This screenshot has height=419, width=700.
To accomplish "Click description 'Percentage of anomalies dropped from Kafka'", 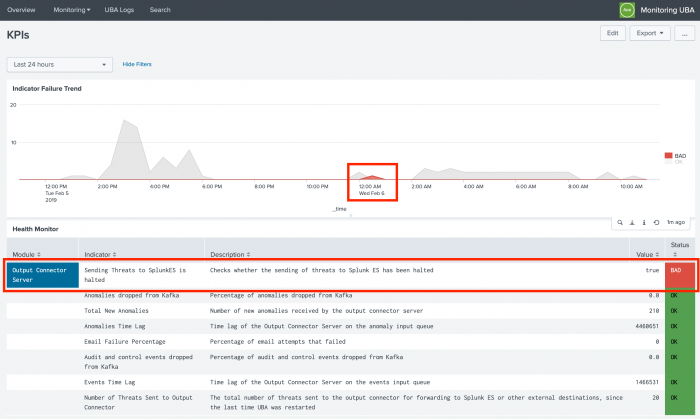I will pos(281,295).
